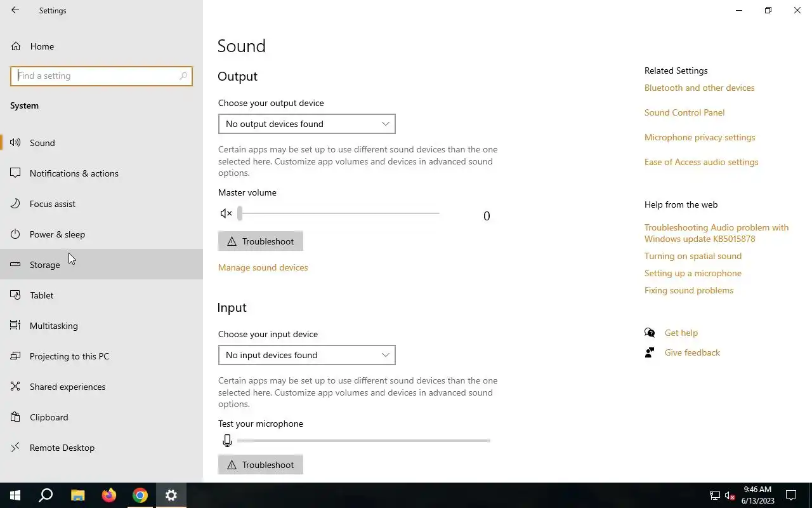The width and height of the screenshot is (812, 508).
Task: Open Turning on spatial sound link
Action: [x=693, y=256]
